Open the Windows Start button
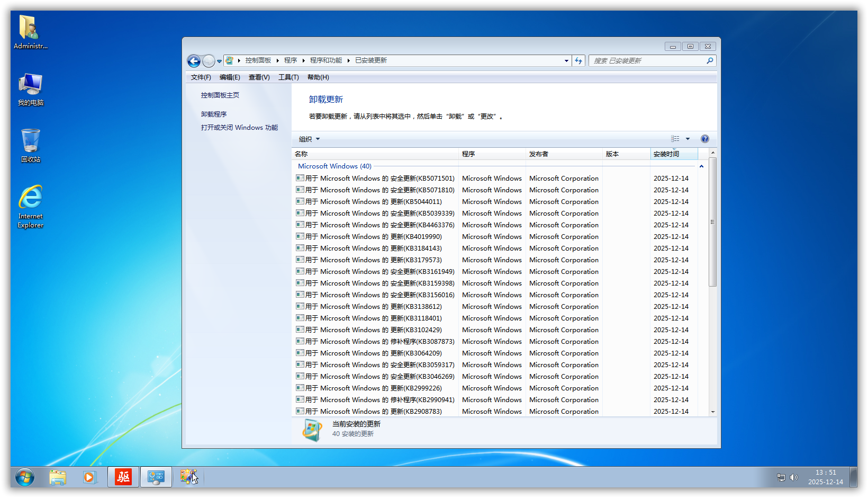This screenshot has width=868, height=498. (25, 477)
